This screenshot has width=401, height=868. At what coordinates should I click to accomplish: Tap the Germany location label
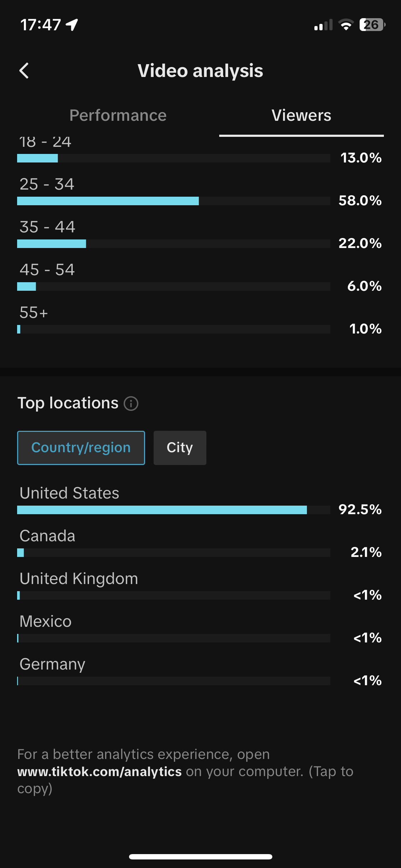point(52,664)
